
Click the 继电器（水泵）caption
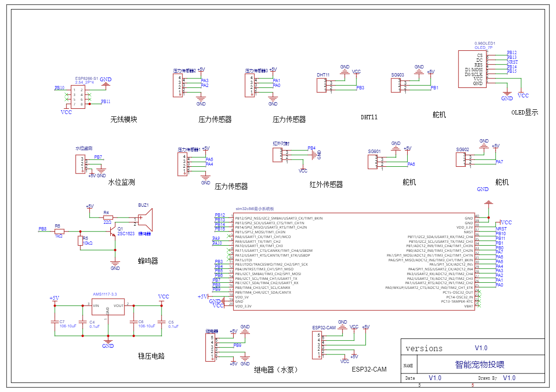277,370
